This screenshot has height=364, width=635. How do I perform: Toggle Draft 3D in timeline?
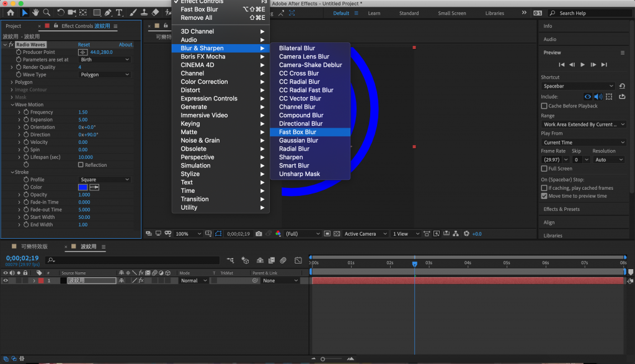tap(245, 260)
